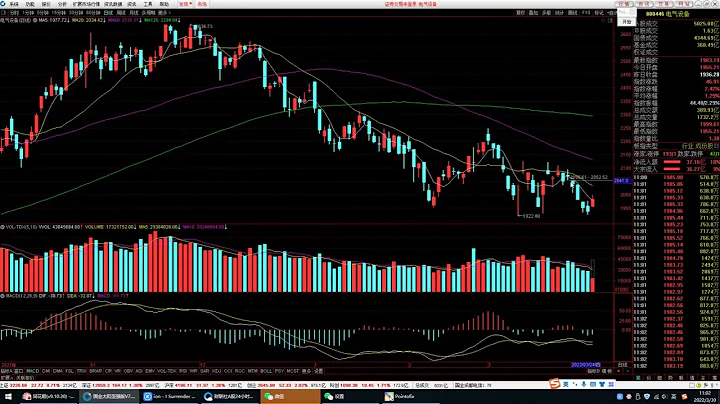This screenshot has width=720, height=404.
Task: Open the 帮助 menu
Action: tap(164, 4)
